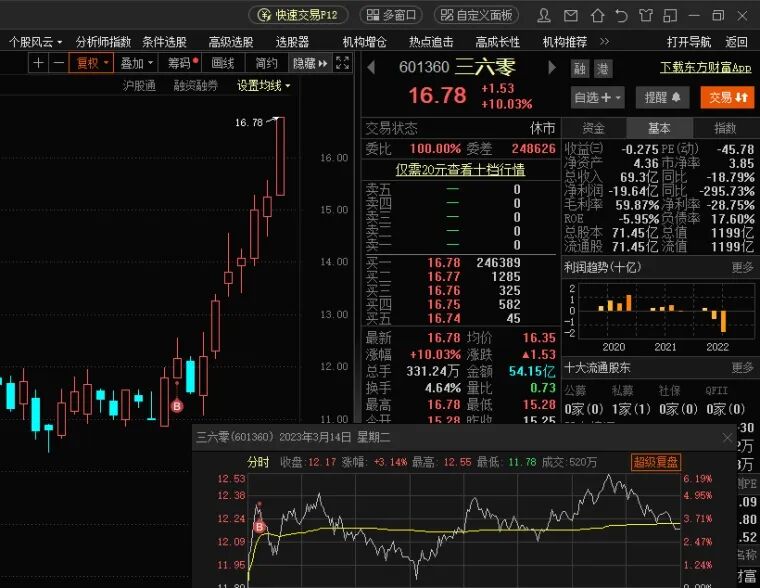The height and width of the screenshot is (588, 760).
Task: Go to previous stock arrow
Action: click(x=371, y=67)
